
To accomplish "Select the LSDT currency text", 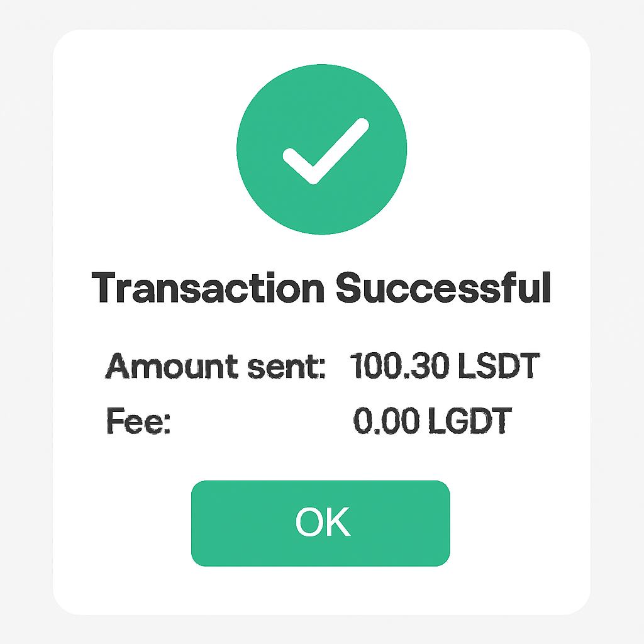I will [499, 364].
